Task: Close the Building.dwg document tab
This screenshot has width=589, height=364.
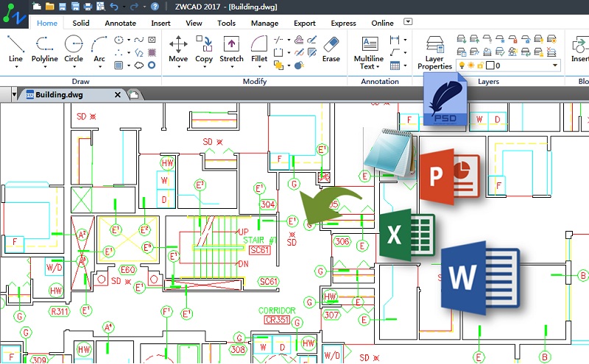Action: [118, 95]
